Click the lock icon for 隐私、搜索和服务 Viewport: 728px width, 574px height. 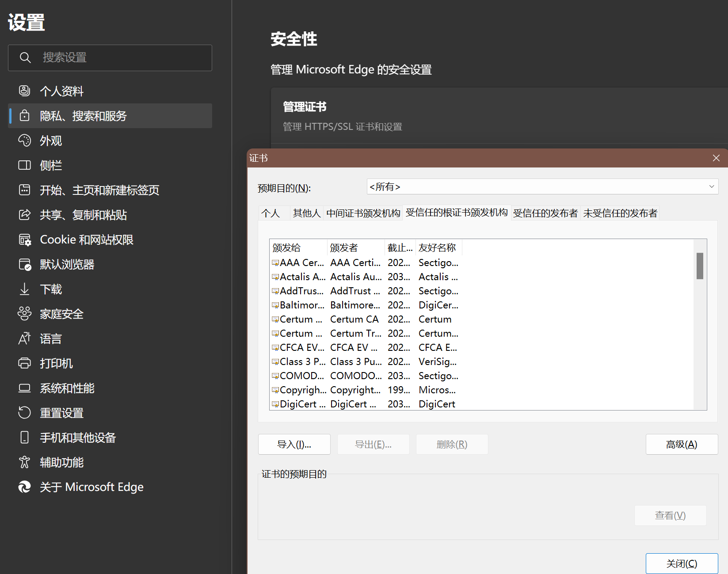(x=24, y=116)
